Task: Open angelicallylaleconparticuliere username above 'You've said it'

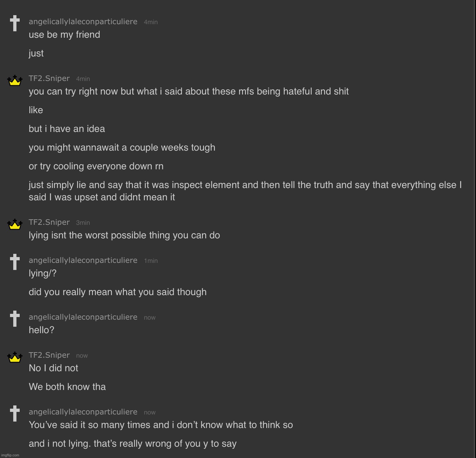Action: (x=83, y=412)
